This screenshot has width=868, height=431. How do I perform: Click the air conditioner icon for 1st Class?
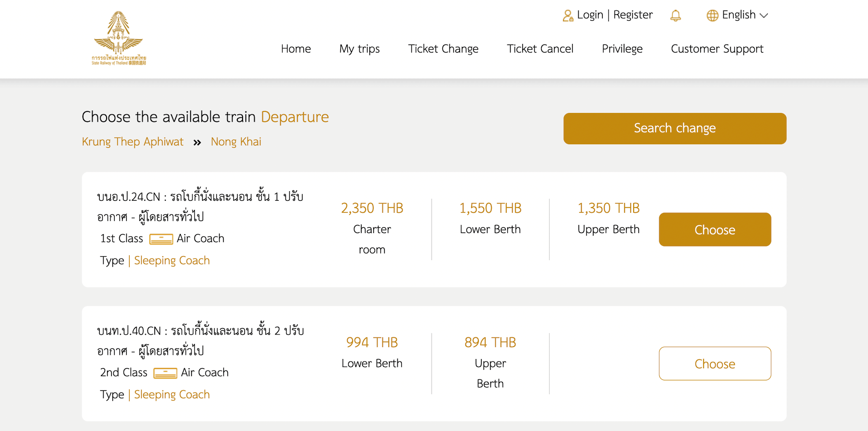coord(161,239)
